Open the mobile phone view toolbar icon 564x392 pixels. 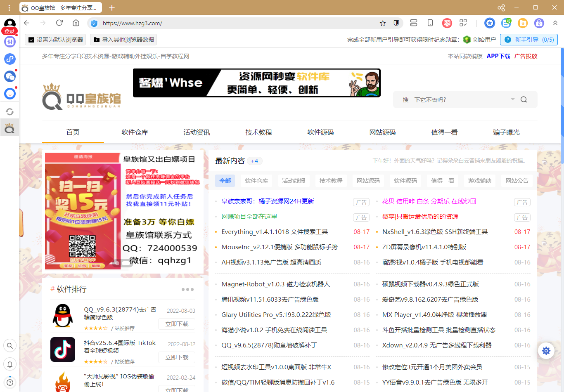coord(430,23)
